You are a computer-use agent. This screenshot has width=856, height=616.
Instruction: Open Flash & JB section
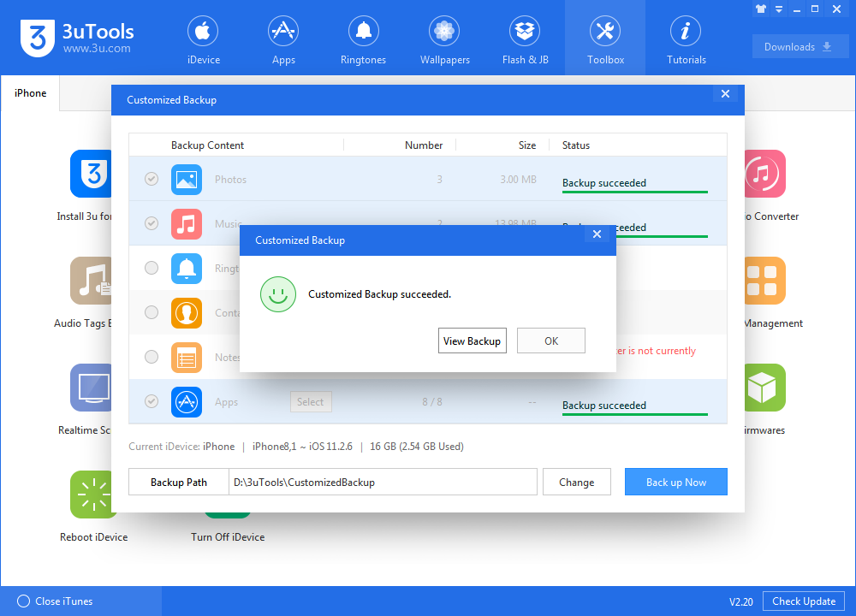[x=525, y=40]
